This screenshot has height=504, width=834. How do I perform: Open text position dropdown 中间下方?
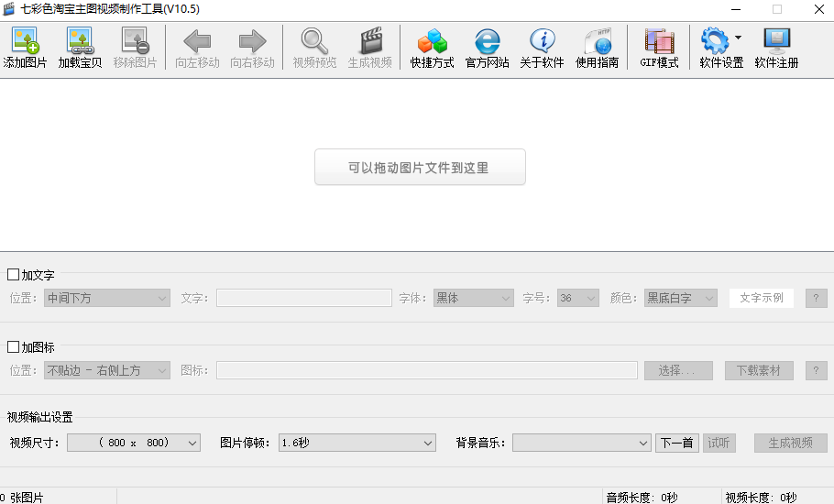107,298
